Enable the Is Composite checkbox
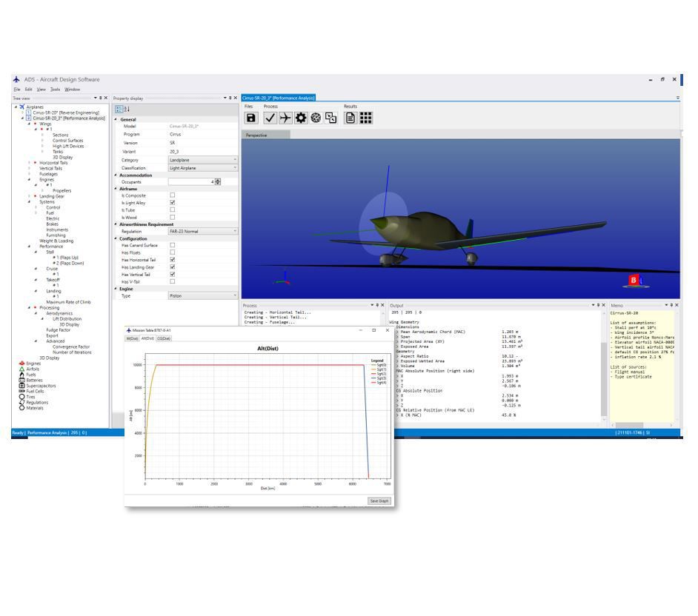Viewport: 698px width, 616px height. 173,195
